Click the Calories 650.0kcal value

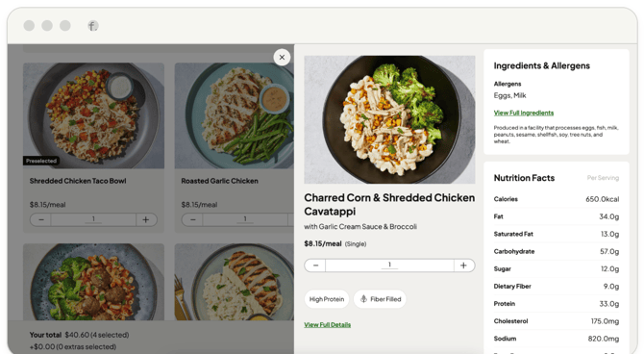[x=602, y=199]
